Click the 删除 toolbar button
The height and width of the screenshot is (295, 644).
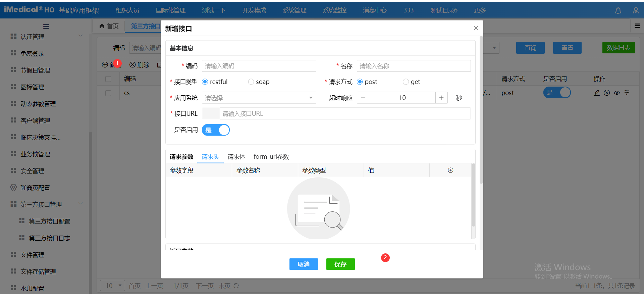point(140,65)
